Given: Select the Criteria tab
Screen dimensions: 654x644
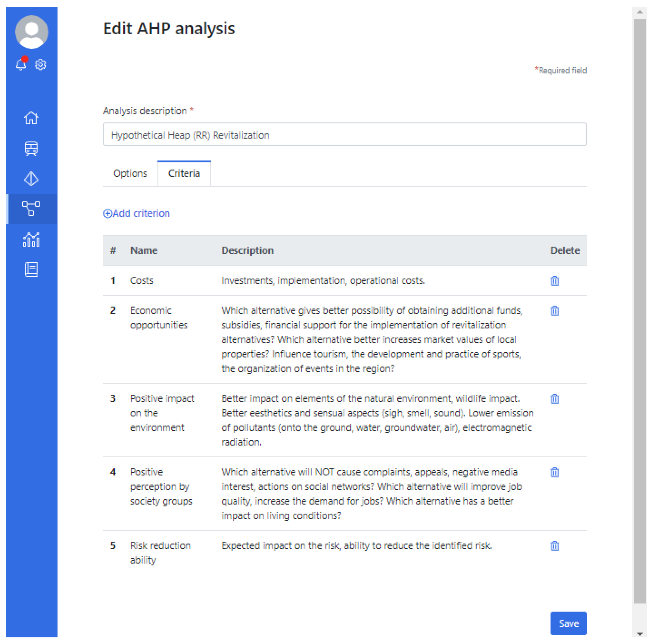Looking at the screenshot, I should click(x=184, y=173).
